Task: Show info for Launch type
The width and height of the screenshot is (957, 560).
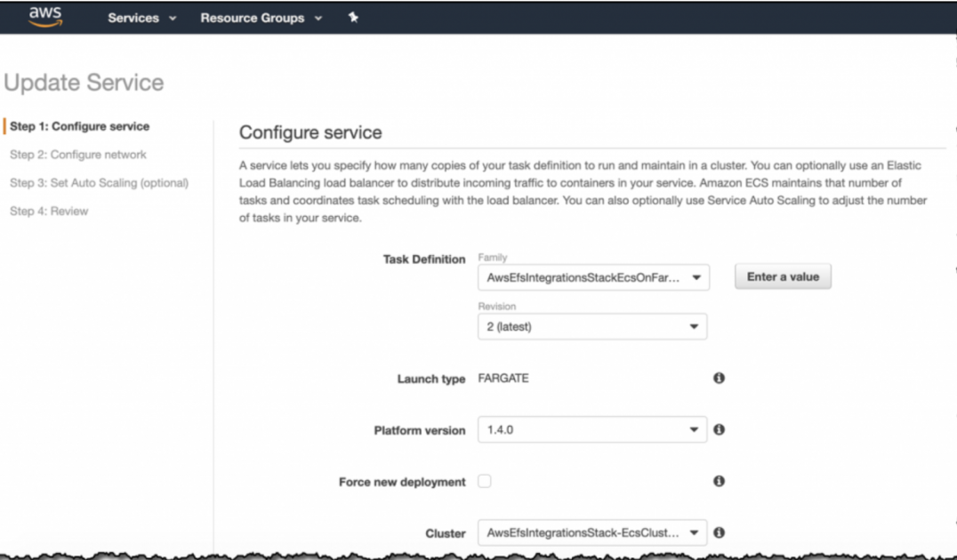Action: 719,378
